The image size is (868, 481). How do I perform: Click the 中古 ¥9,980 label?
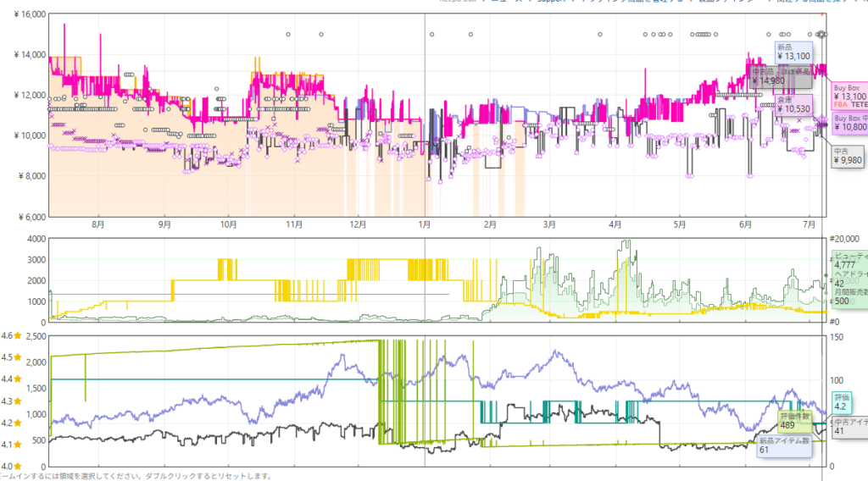(848, 156)
